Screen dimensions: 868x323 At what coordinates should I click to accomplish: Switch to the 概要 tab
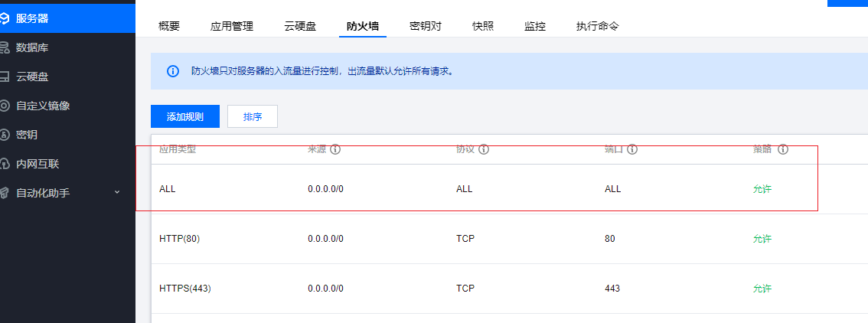point(169,26)
